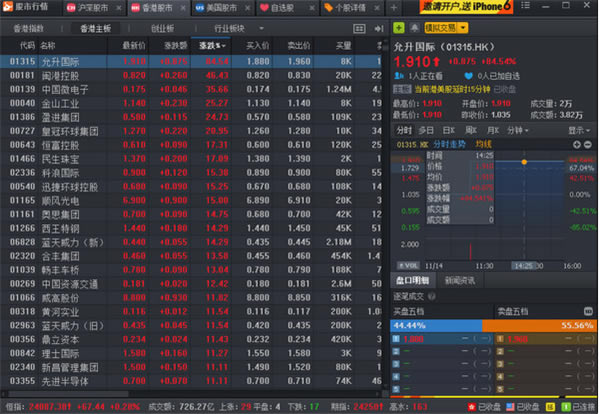
Task: Toggle the 均线 line legend
Action: (483, 144)
